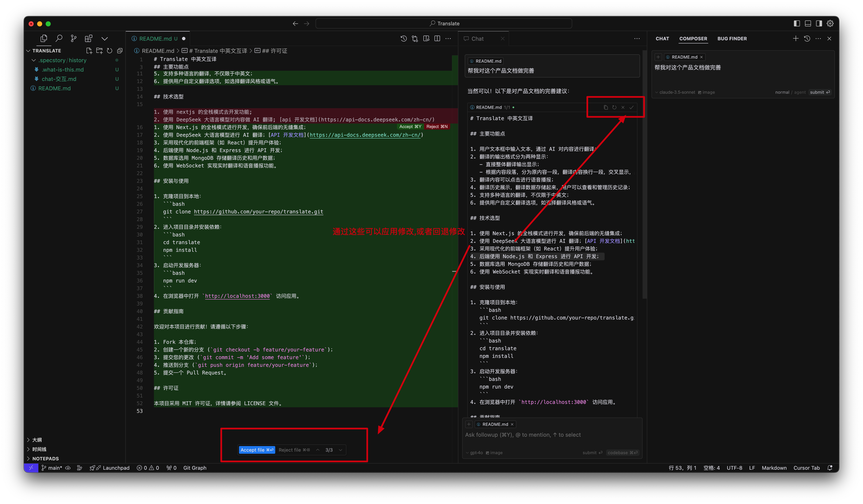Viewport: 863px width, 504px height.
Task: Toggle the primary sidebar layout button
Action: coord(796,23)
